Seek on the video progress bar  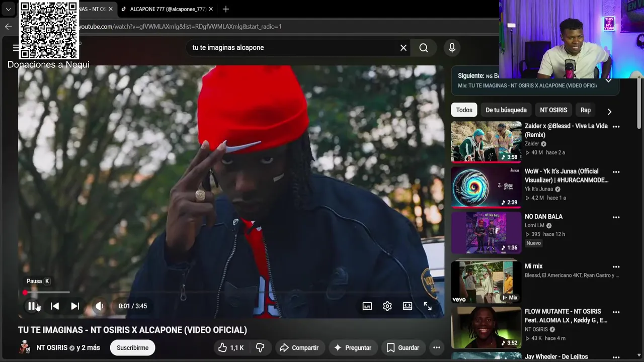pyautogui.click(x=231, y=292)
